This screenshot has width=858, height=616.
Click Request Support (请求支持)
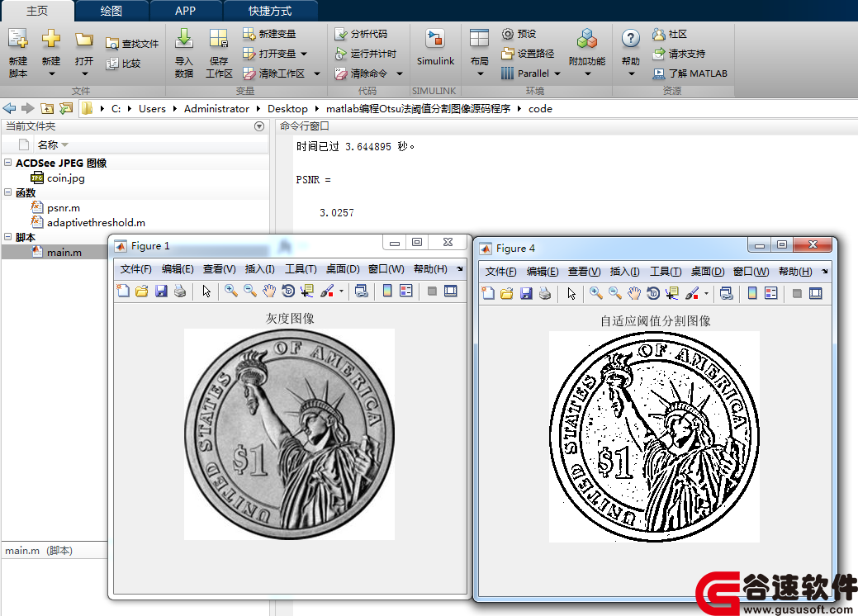tap(679, 54)
